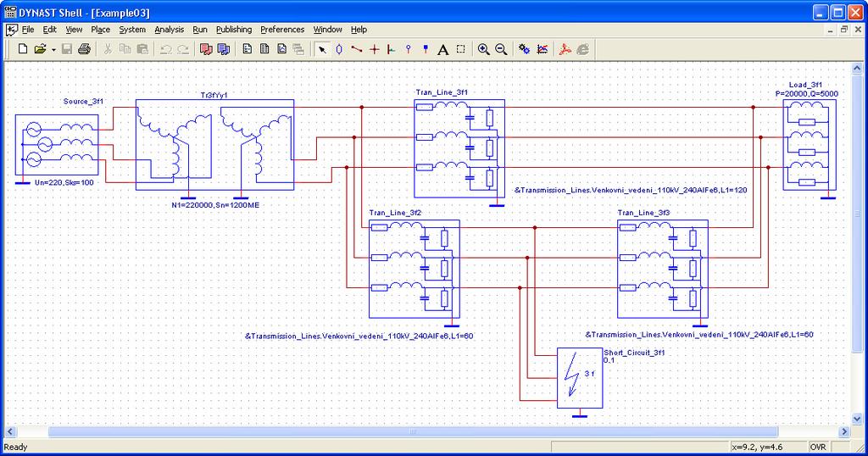
Task: Click the horizontal scrollbar left arrow
Action: pyautogui.click(x=10, y=431)
